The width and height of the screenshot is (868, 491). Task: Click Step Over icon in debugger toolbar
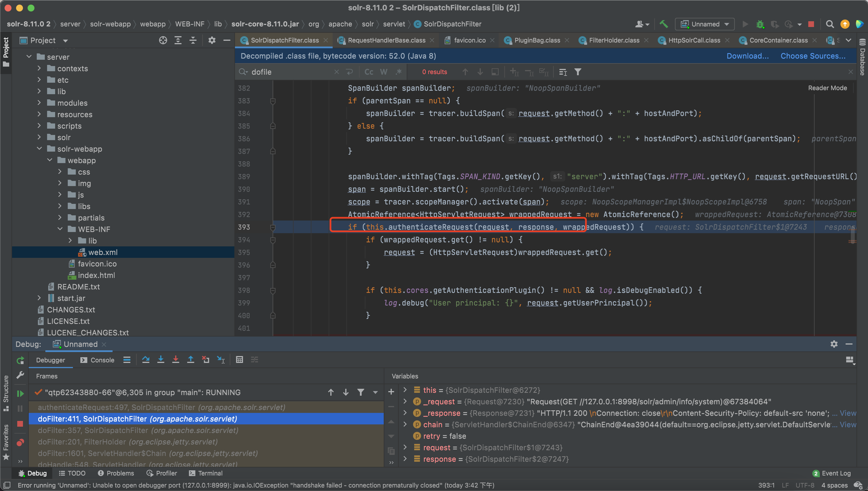[x=146, y=359]
